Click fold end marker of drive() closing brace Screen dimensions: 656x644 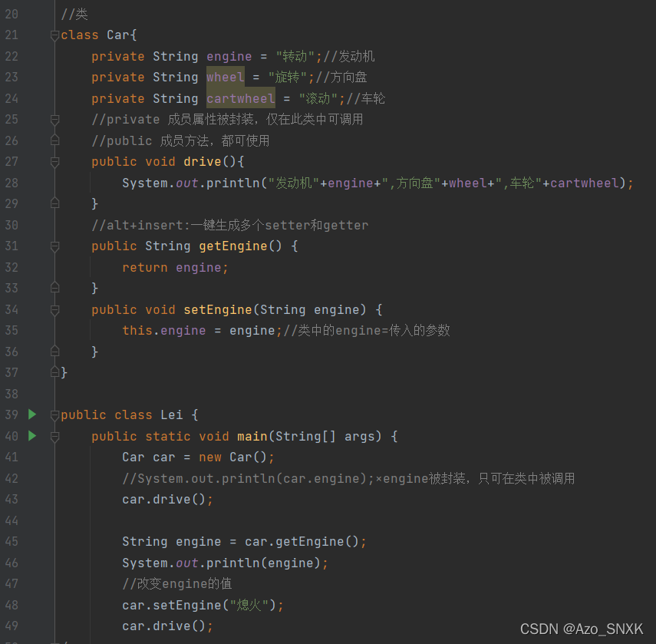point(54,203)
